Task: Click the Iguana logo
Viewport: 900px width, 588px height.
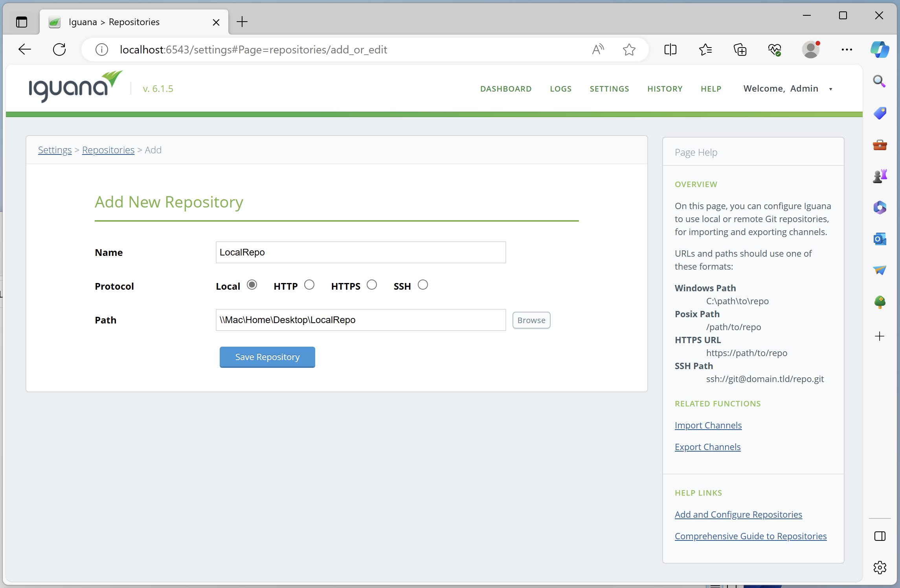Action: point(75,87)
